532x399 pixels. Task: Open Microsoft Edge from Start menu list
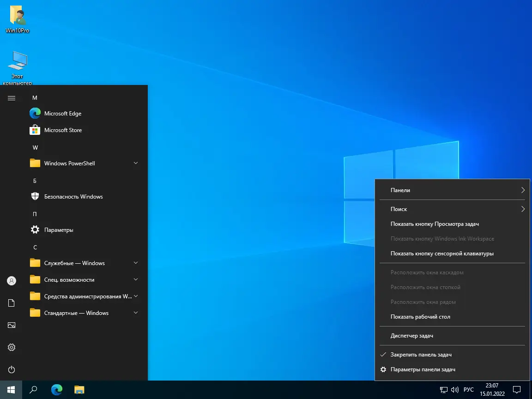[62, 114]
